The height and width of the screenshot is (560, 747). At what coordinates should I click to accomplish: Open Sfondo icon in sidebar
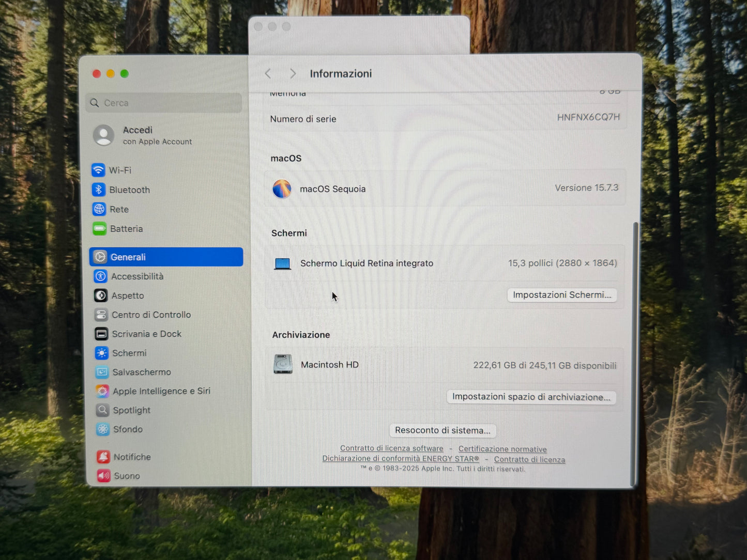pyautogui.click(x=103, y=429)
